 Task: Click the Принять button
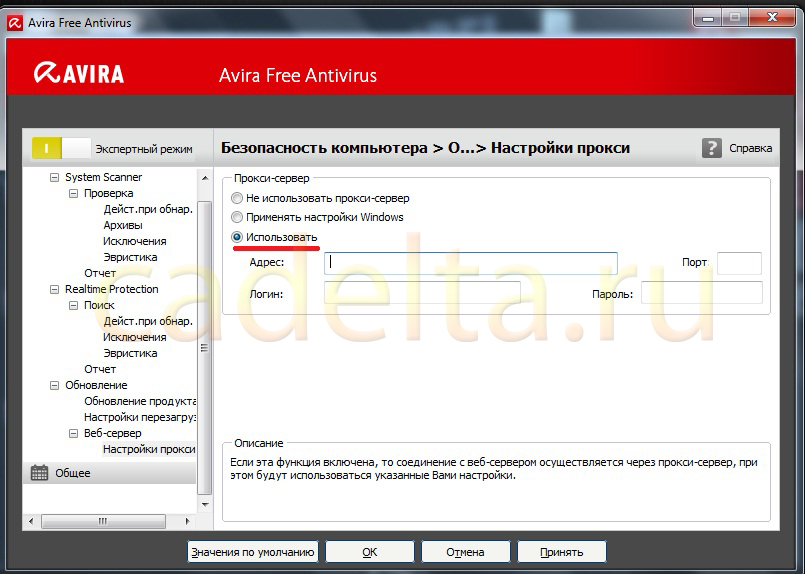coord(562,552)
